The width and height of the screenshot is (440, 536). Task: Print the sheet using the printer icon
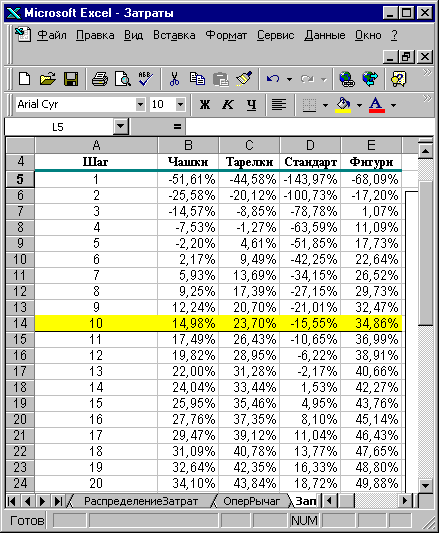click(x=100, y=79)
